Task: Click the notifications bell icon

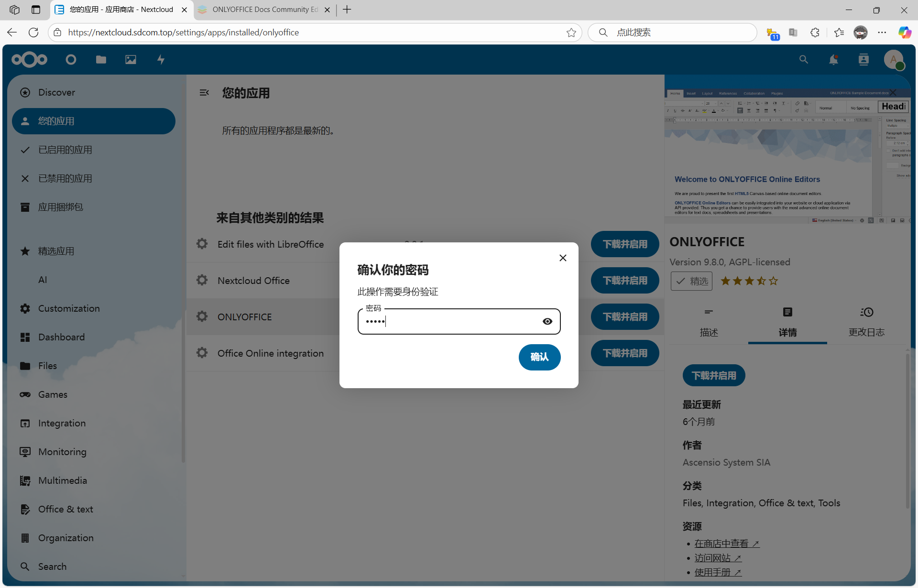Action: tap(833, 60)
